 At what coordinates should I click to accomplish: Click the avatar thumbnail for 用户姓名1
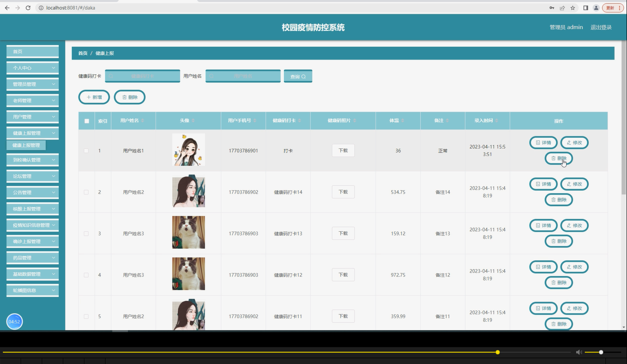[x=189, y=150]
